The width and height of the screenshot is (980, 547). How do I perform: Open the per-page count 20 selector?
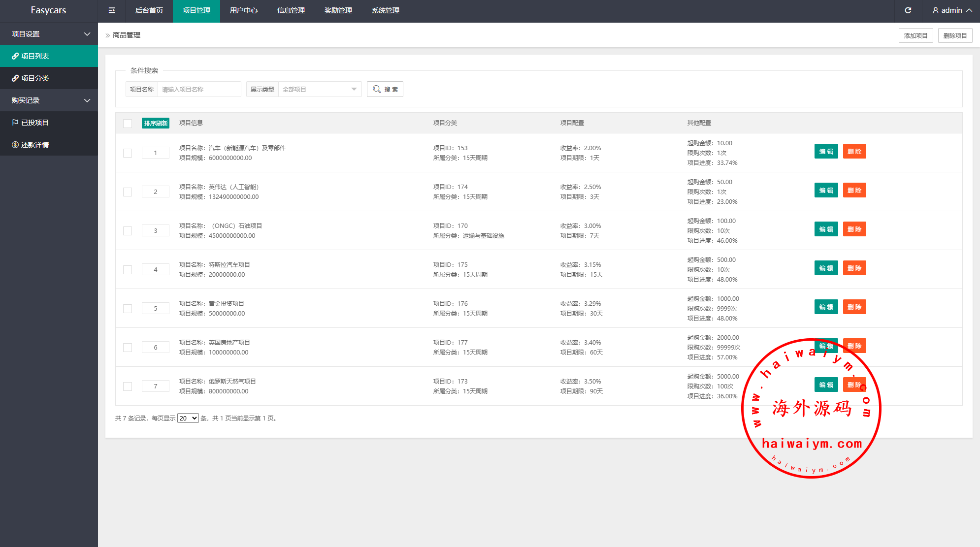coord(188,418)
